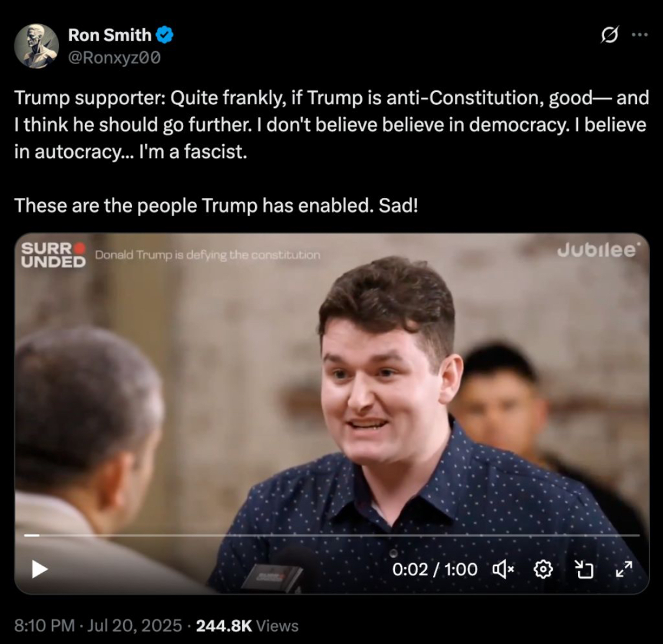Click the video caption about the constitution
Screen dimensions: 663x644
click(x=207, y=255)
